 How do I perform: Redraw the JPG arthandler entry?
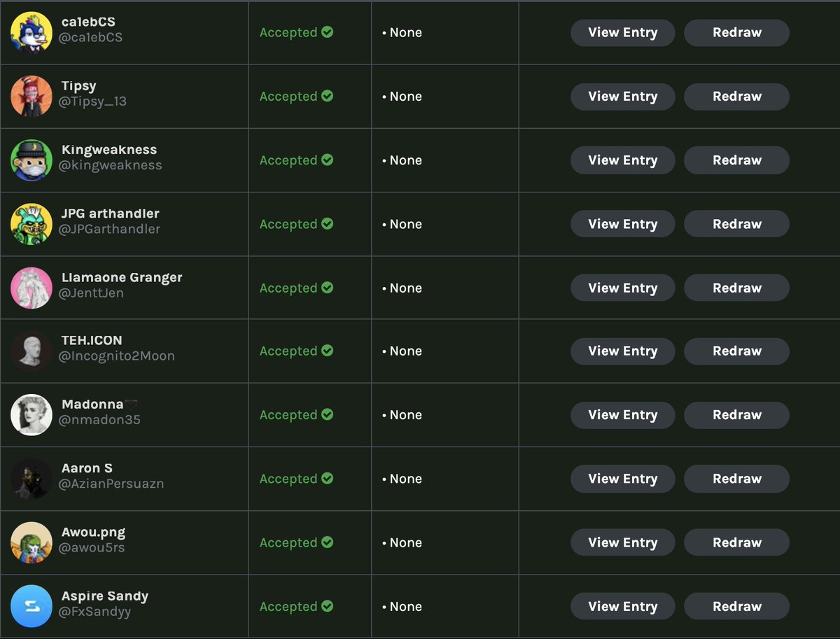click(736, 224)
